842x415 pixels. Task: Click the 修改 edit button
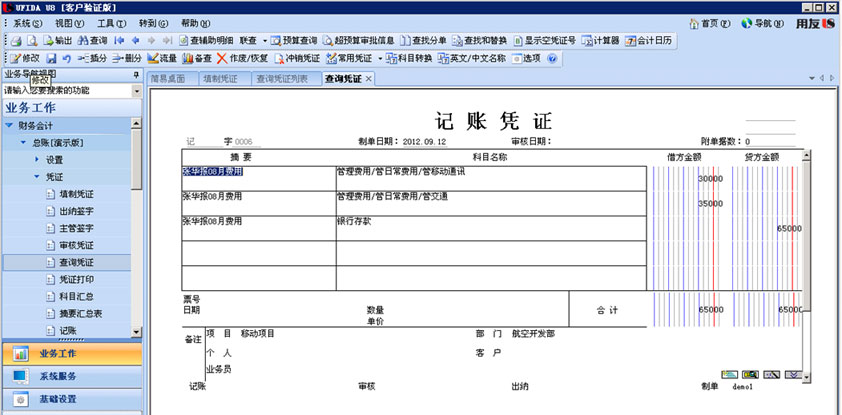(25, 59)
